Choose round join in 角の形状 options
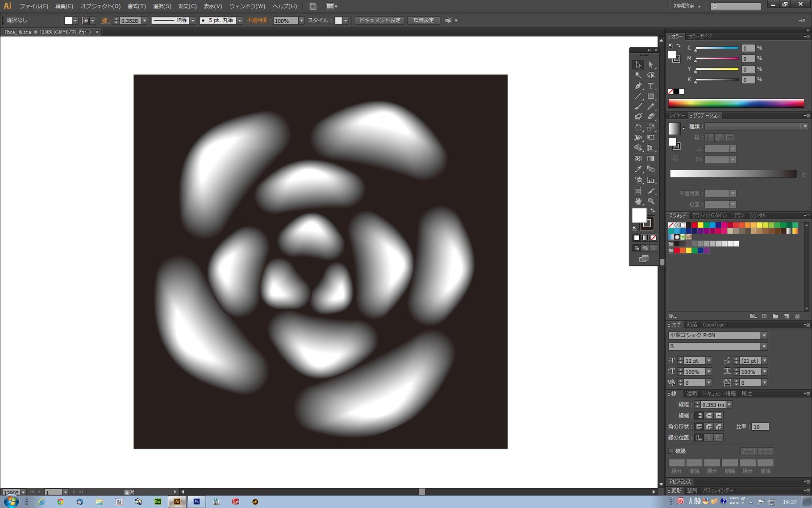Image resolution: width=812 pixels, height=508 pixels. pos(709,427)
